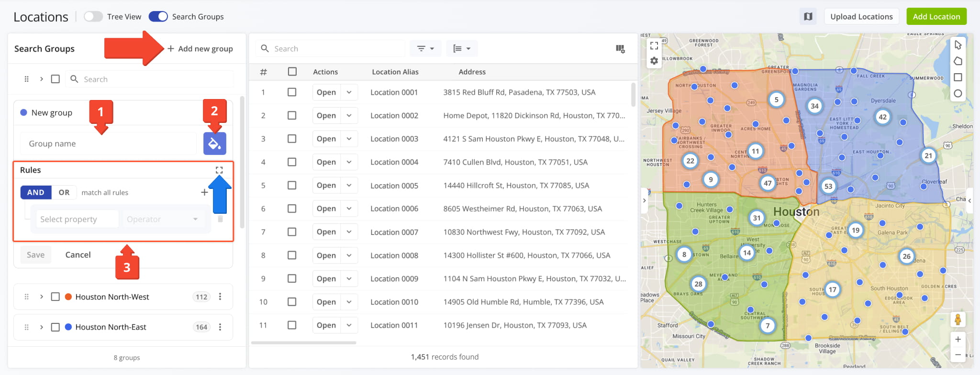This screenshot has width=980, height=375.
Task: Click the Add Location button
Action: 936,17
